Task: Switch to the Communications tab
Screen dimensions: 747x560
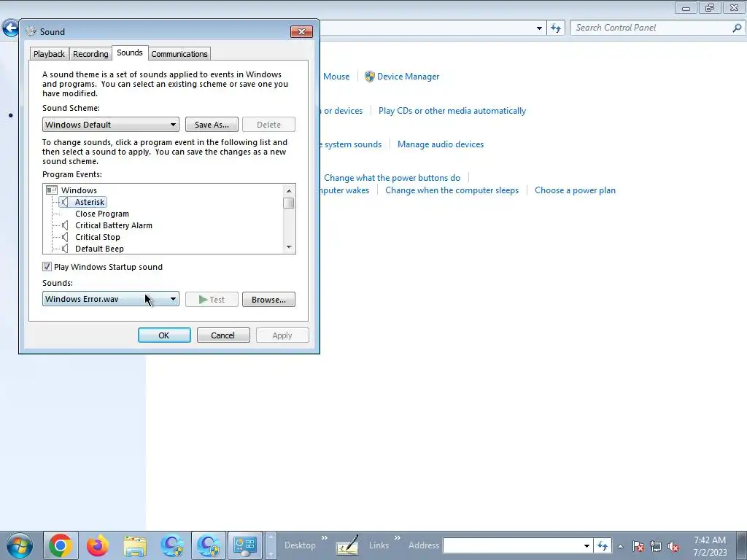Action: (179, 54)
